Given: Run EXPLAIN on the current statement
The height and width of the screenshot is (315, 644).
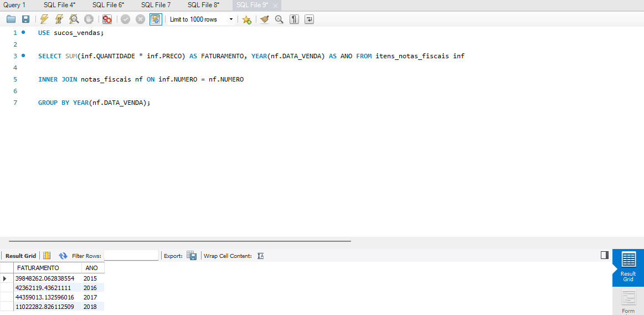Looking at the screenshot, I should pos(74,19).
